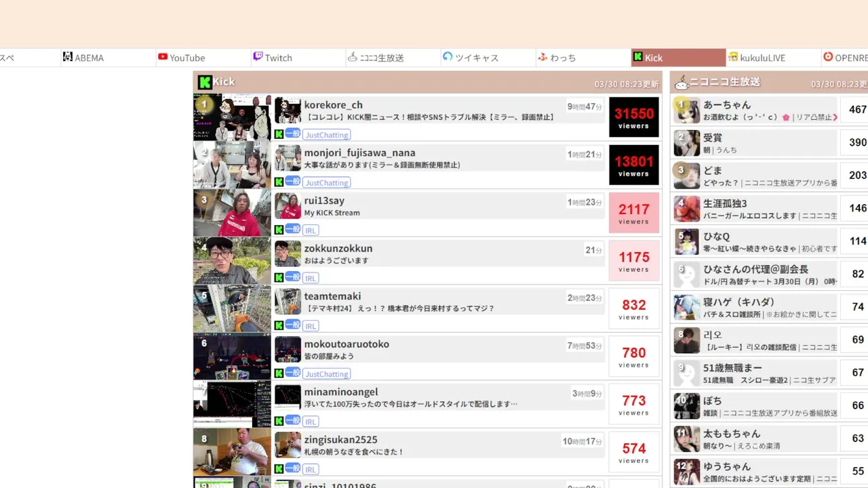
Task: Select the Kick tab
Action: point(678,58)
